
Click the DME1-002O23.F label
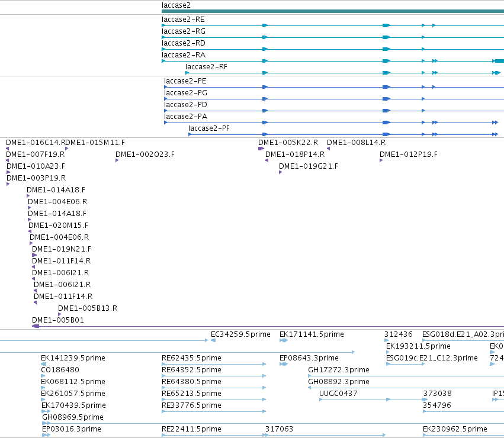point(145,154)
